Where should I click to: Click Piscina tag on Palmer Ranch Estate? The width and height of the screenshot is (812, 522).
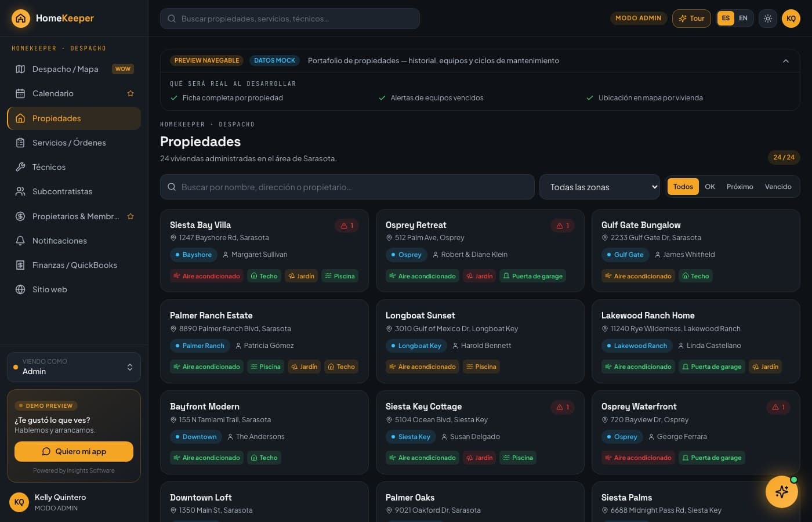click(266, 367)
